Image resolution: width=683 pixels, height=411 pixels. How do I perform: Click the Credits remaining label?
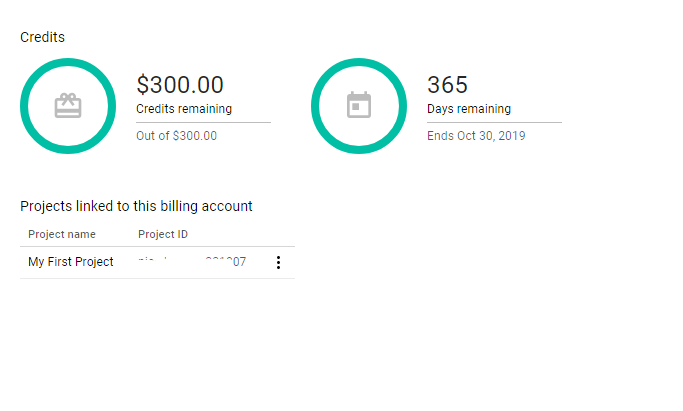(184, 109)
